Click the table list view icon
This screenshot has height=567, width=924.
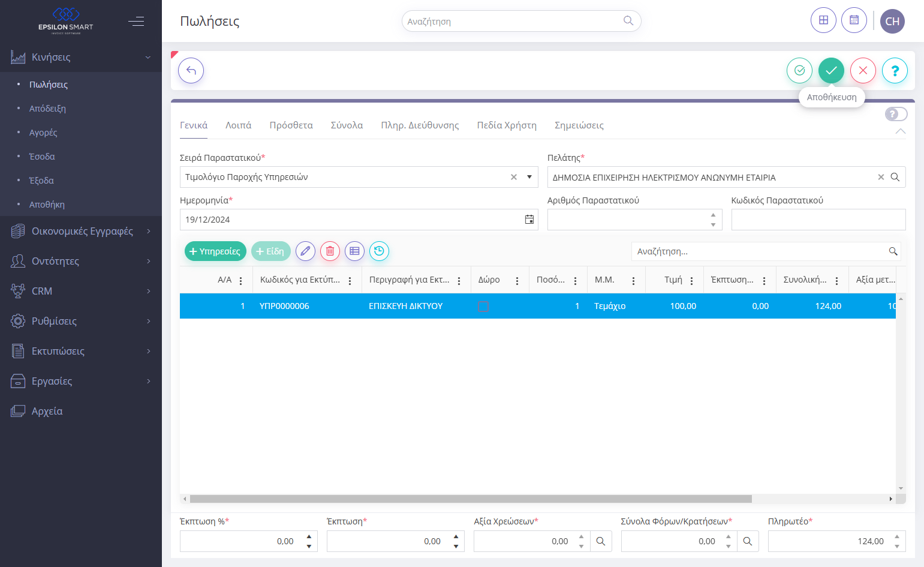(354, 251)
